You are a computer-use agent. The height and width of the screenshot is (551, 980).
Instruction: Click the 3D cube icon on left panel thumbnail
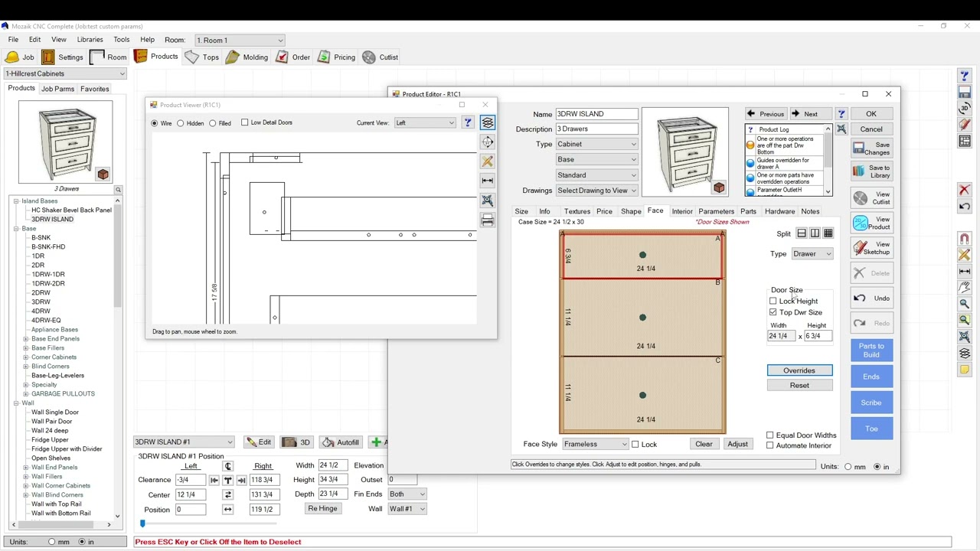pyautogui.click(x=103, y=174)
